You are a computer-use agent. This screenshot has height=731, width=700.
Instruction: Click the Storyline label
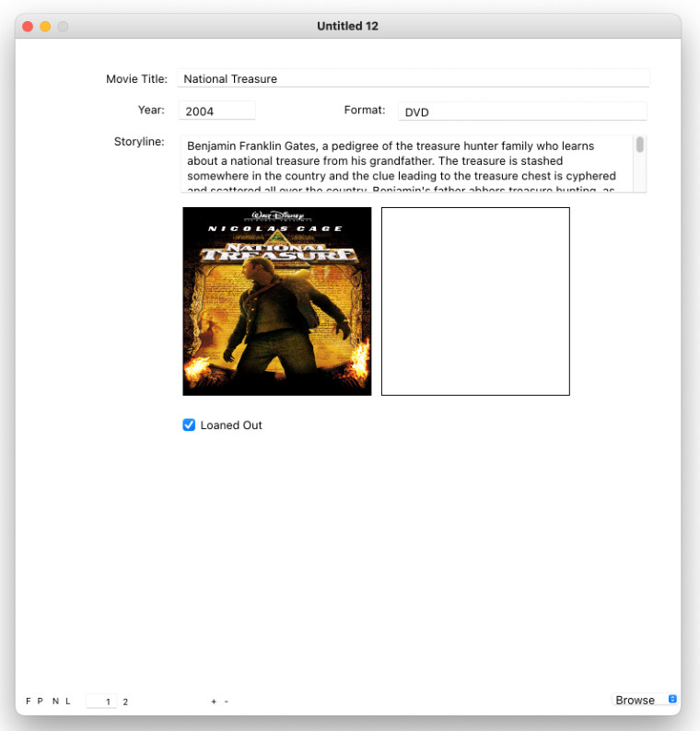click(139, 141)
